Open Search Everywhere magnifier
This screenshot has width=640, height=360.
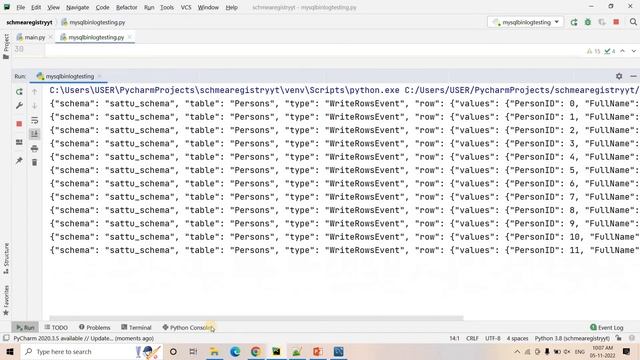(633, 22)
